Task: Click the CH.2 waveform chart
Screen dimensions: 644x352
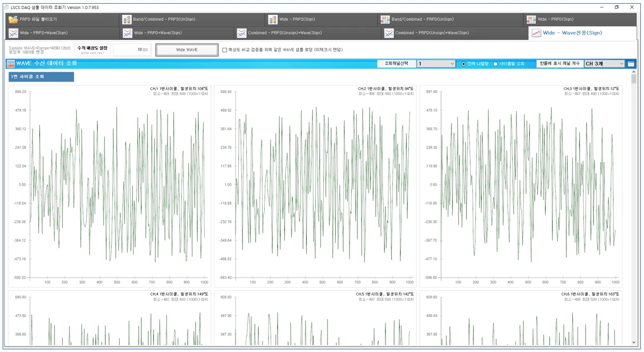Action: 315,186
